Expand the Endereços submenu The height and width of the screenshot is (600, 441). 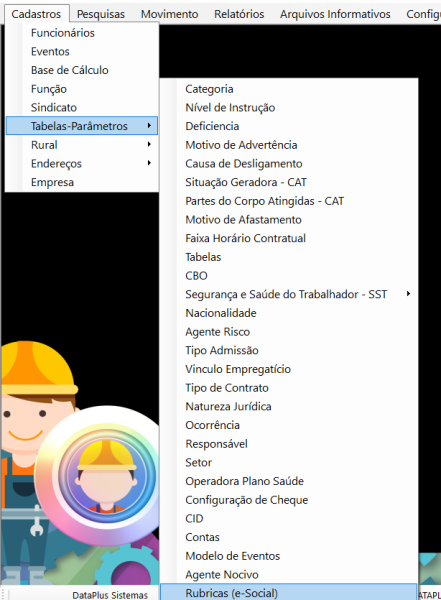coord(82,164)
